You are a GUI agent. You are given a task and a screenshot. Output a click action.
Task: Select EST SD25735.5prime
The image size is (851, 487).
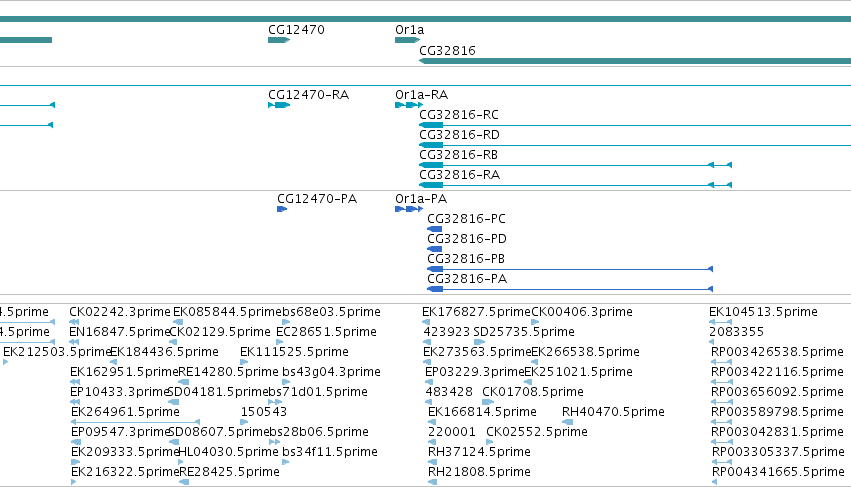(524, 332)
